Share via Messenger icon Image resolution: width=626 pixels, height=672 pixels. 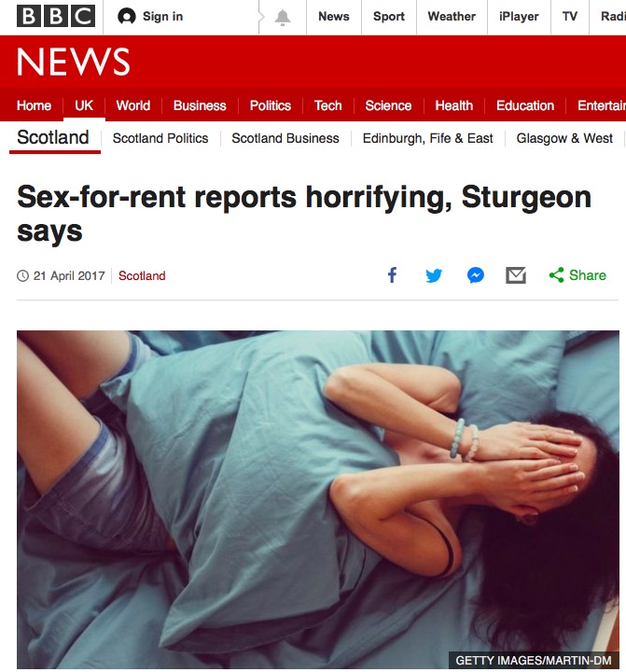(x=476, y=275)
